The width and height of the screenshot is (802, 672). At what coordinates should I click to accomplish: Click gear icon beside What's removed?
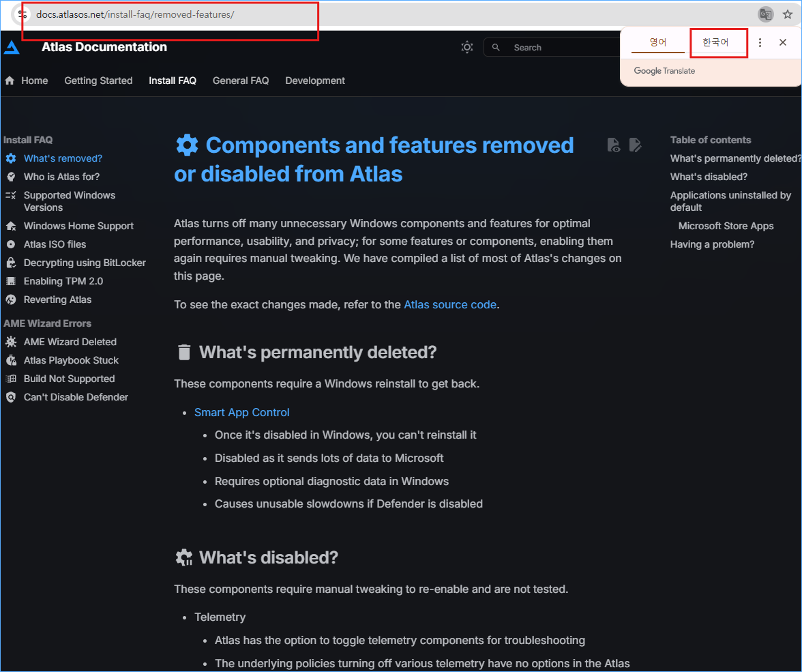11,159
